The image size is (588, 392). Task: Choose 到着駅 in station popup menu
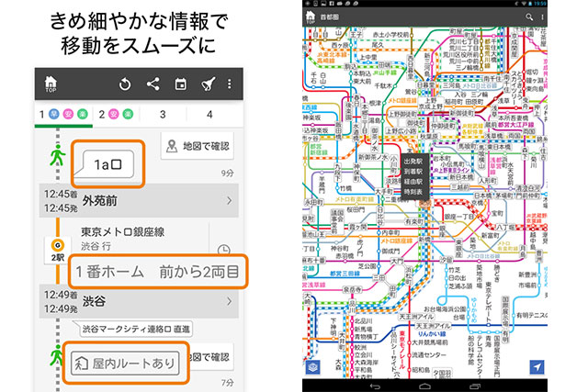pyautogui.click(x=413, y=172)
